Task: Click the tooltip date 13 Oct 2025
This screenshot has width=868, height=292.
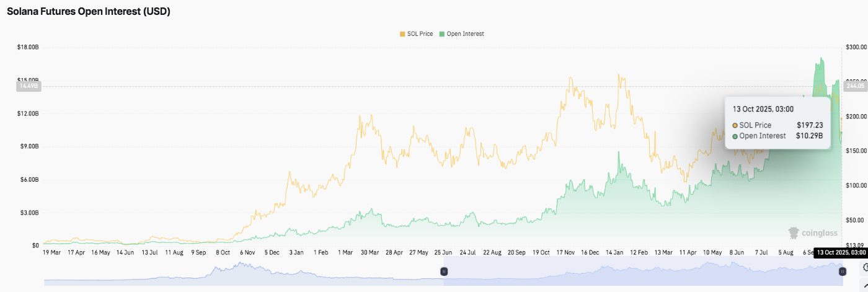Action: [x=763, y=109]
